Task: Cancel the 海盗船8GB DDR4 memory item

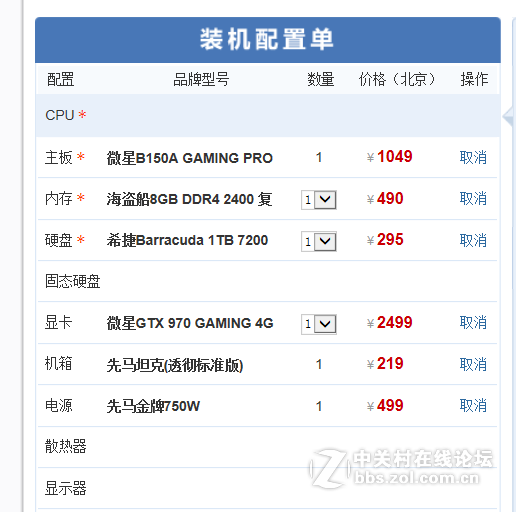Action: coord(473,199)
